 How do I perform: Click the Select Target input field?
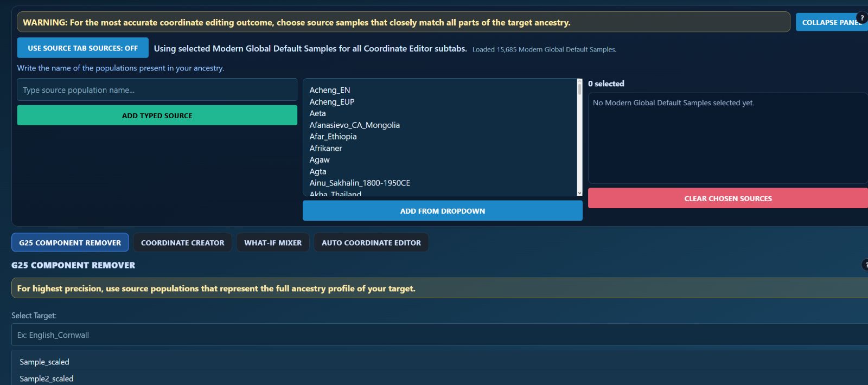click(439, 335)
